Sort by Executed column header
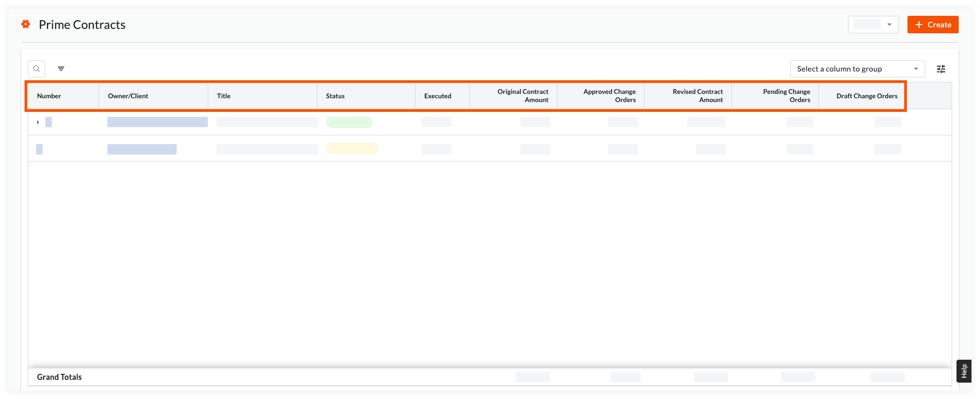The width and height of the screenshot is (980, 399). (443, 96)
